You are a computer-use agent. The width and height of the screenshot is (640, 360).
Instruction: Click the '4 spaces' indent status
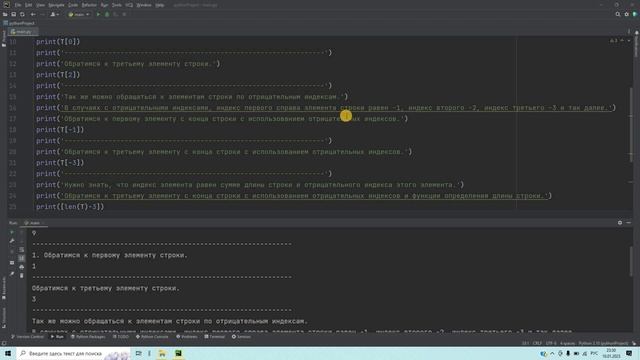point(567,343)
